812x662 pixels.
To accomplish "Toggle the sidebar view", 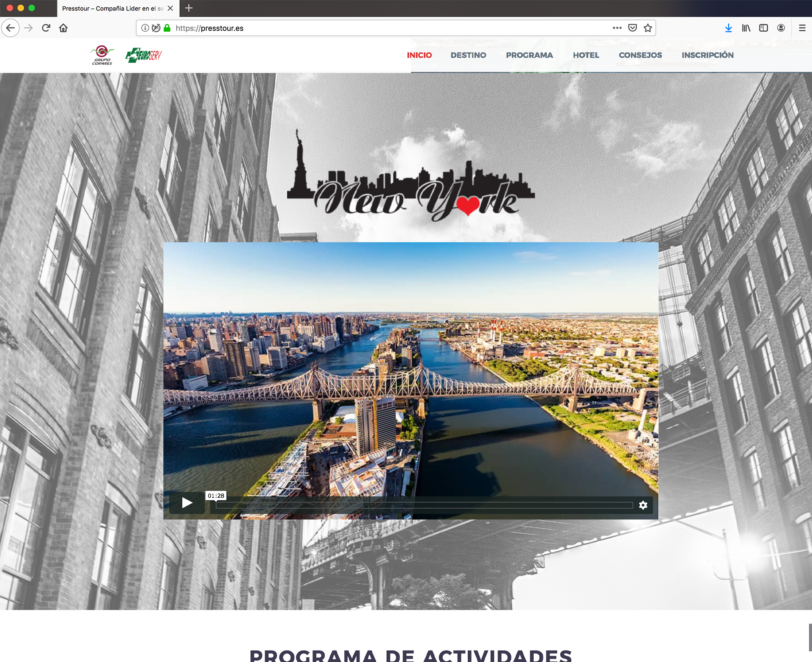I will [763, 28].
